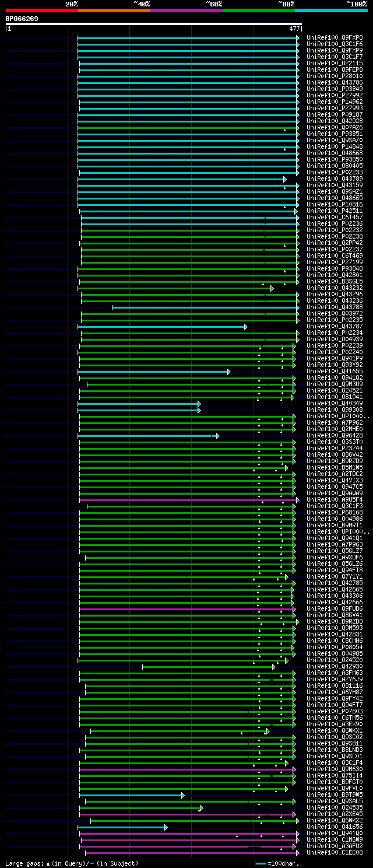Select the UniRef100_A9U5F4 label
Image resolution: width=373 pixels, height=868 pixels.
(335, 500)
